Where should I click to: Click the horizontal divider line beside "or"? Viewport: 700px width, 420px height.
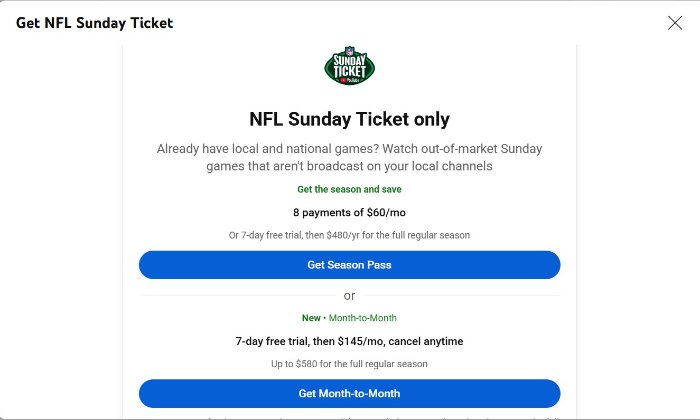pyautogui.click(x=240, y=296)
